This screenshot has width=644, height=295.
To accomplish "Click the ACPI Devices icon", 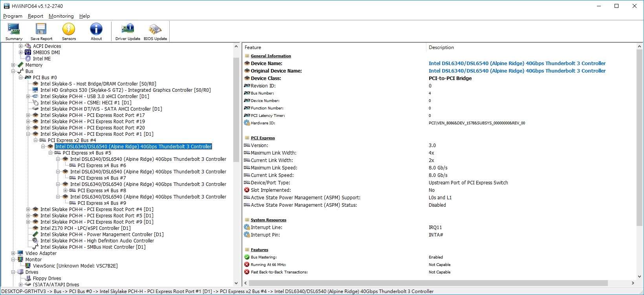I will 28,46.
